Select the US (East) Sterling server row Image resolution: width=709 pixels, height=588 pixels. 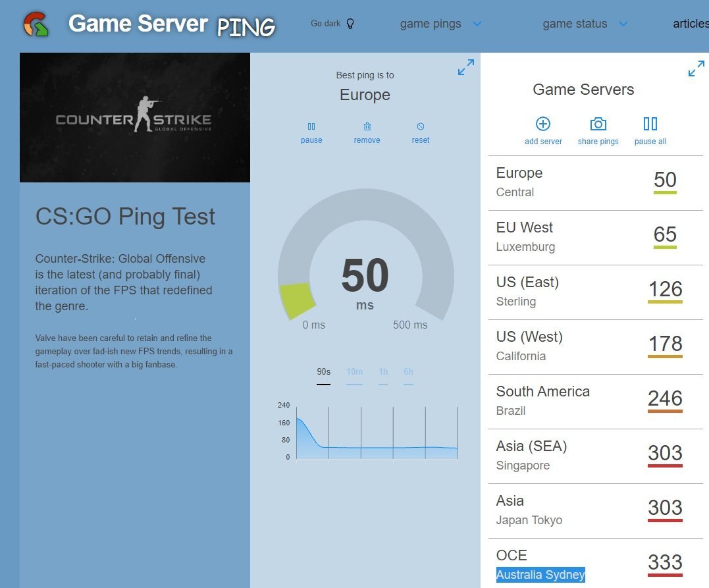596,292
